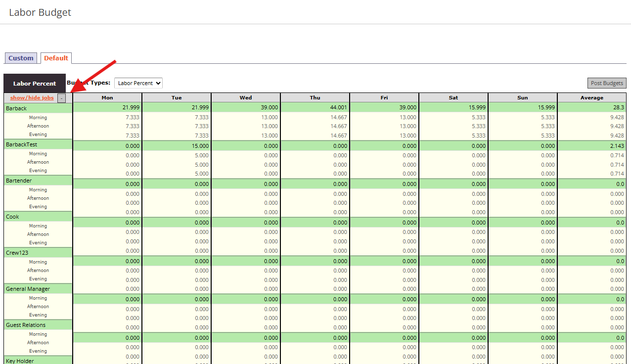Select the Key Holder job row label
This screenshot has height=364, width=631.
point(38,361)
